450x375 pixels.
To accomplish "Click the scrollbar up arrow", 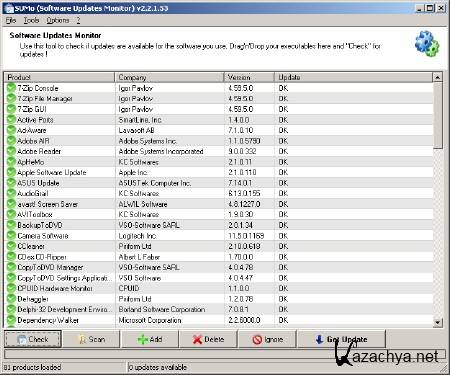I will (438, 77).
